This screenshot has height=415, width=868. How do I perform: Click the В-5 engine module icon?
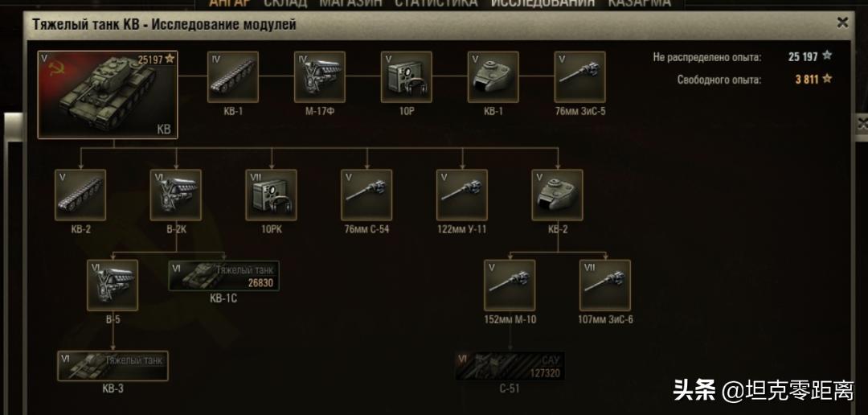tap(113, 286)
